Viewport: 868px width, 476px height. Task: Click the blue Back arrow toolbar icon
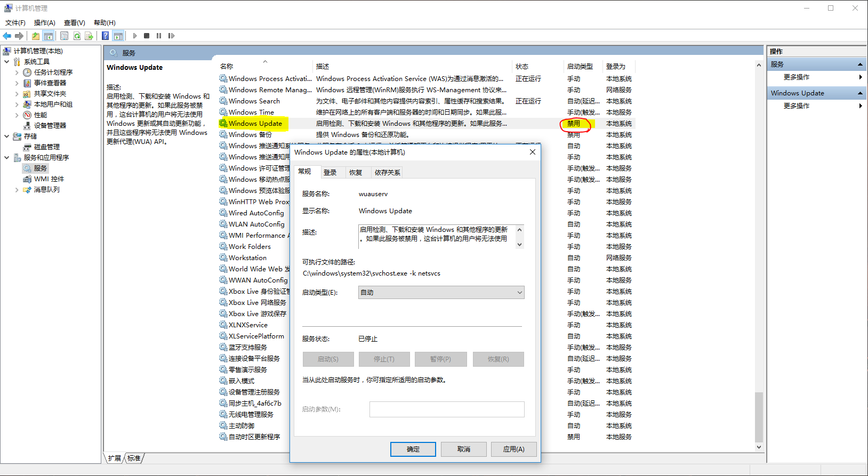[7, 36]
